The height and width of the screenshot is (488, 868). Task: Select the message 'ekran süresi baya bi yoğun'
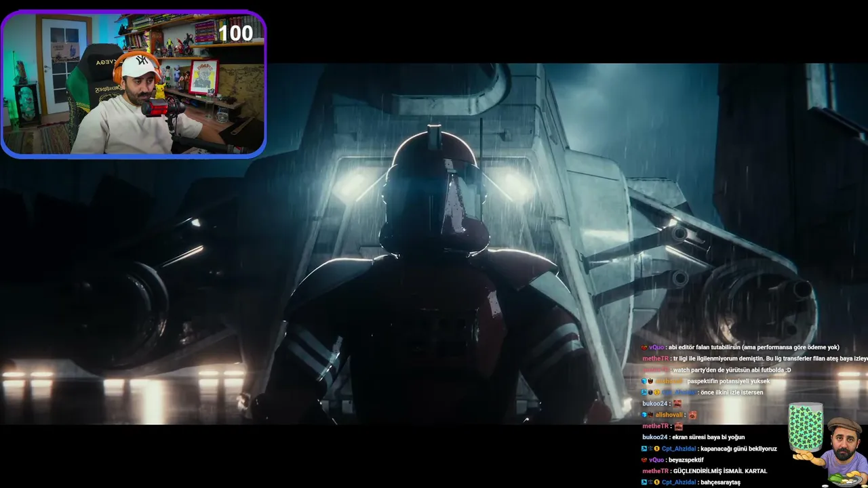[708, 437]
